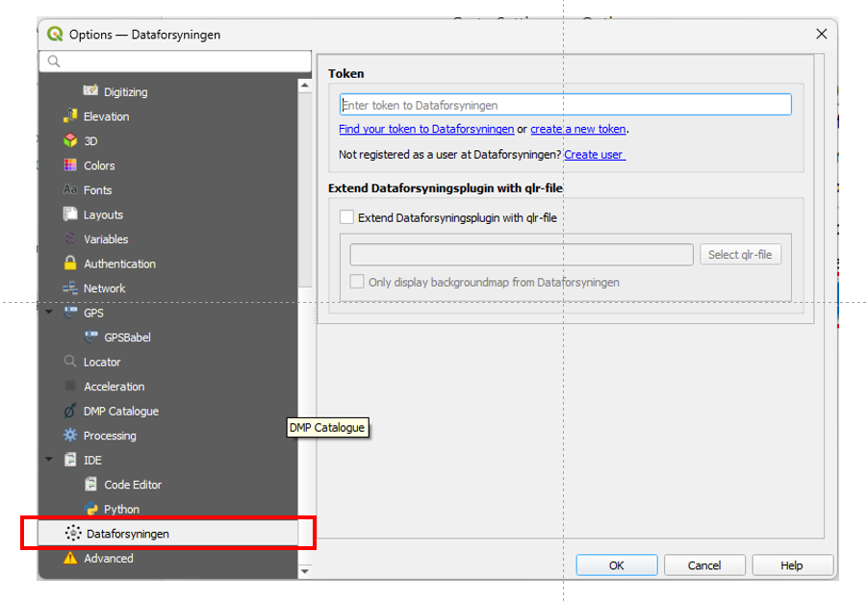
Task: Enable Extend Dataforsyningsplugin with qlr-file checkbox
Action: 347,218
